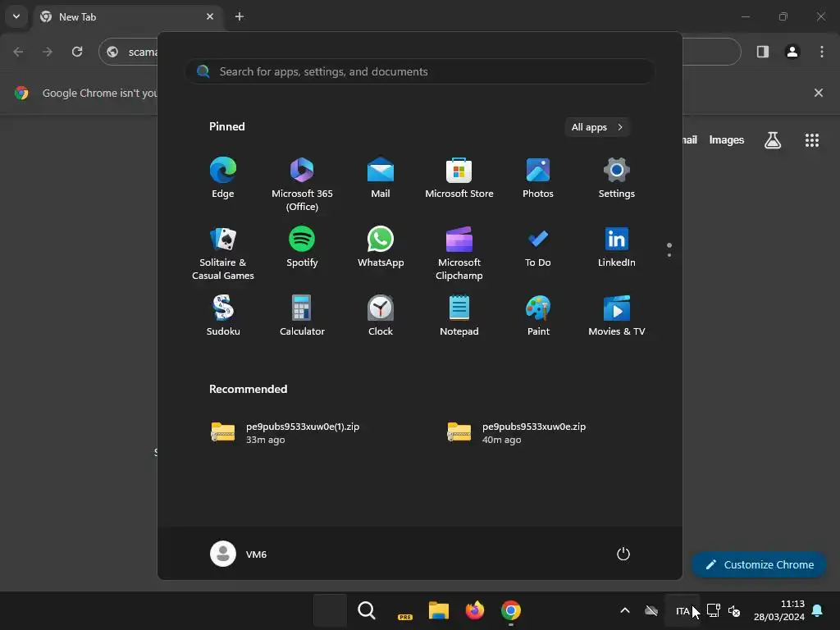The width and height of the screenshot is (840, 630).
Task: Open Settings from the Start menu
Action: pos(617,178)
